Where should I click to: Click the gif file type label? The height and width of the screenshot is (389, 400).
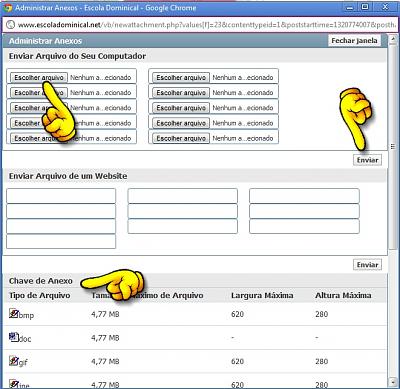(23, 363)
